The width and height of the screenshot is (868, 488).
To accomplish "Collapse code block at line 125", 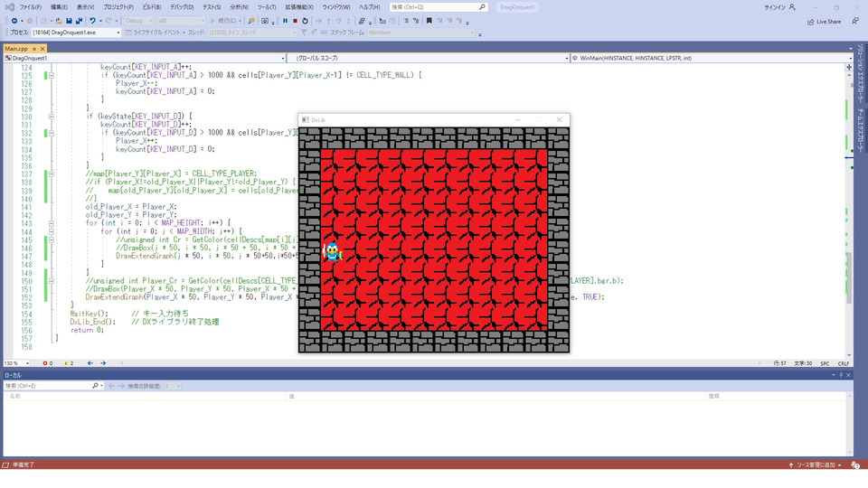I will [x=52, y=75].
